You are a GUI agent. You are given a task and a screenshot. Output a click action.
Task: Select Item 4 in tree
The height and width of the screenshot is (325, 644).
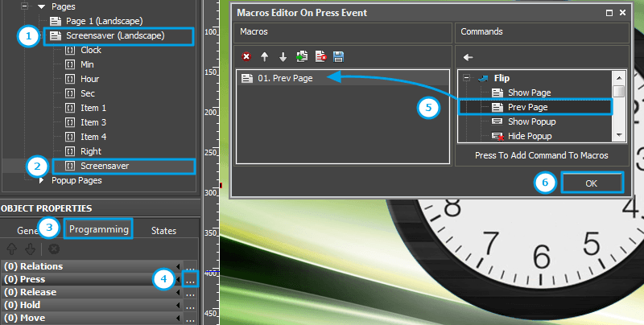[93, 137]
